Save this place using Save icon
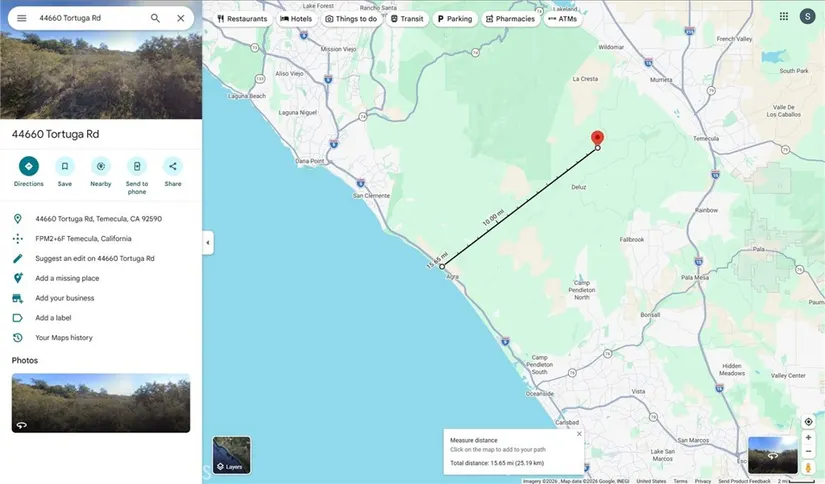Viewport: 825px width, 484px height. 64,166
